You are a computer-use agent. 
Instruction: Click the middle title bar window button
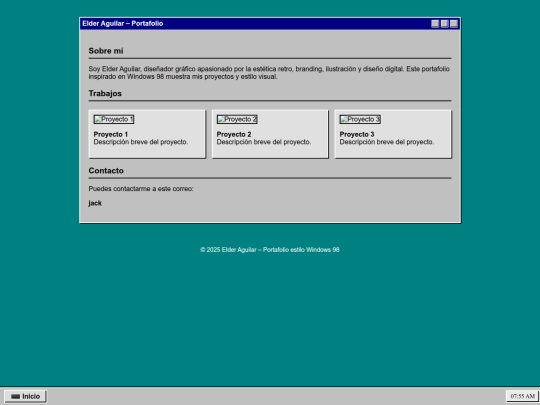445,23
